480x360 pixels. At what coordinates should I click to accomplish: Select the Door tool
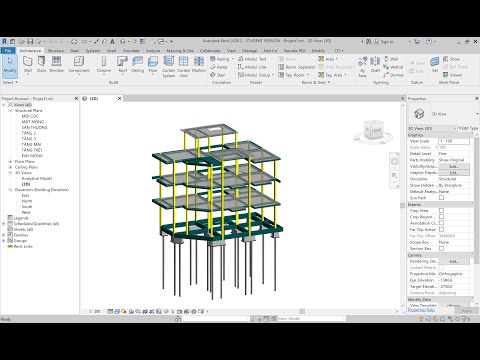(41, 64)
